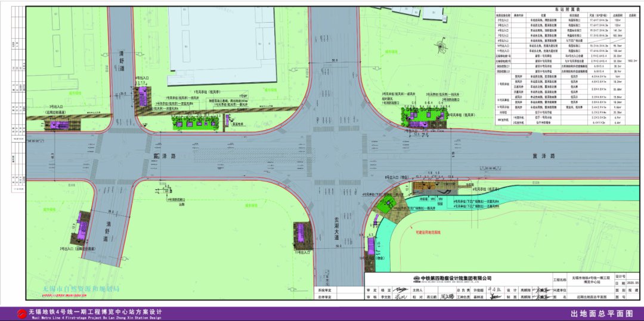Screen dimensions: 644x321
Task: Click the 4号风亭组 green pavilion block
Action: point(388,205)
